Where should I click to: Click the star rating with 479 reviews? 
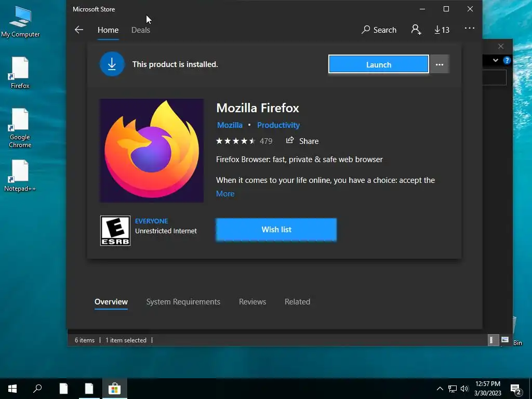pos(244,141)
